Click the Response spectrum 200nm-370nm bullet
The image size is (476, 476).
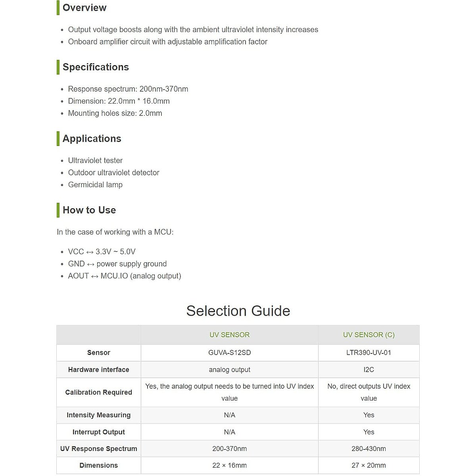(128, 89)
